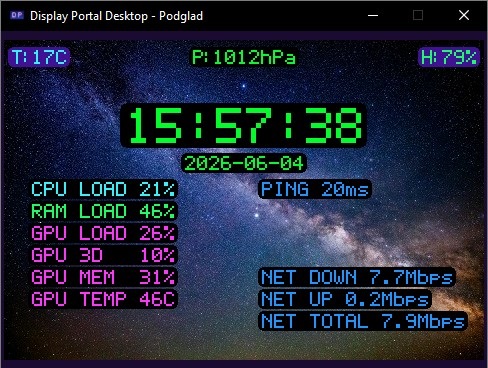Click the 'NET DOWN 7.7Mbps' readout
Image resolution: width=488 pixels, height=368 pixels.
(x=357, y=277)
